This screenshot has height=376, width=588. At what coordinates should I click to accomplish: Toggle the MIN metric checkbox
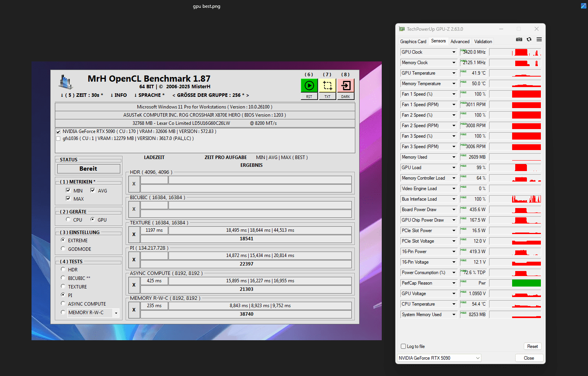(68, 191)
